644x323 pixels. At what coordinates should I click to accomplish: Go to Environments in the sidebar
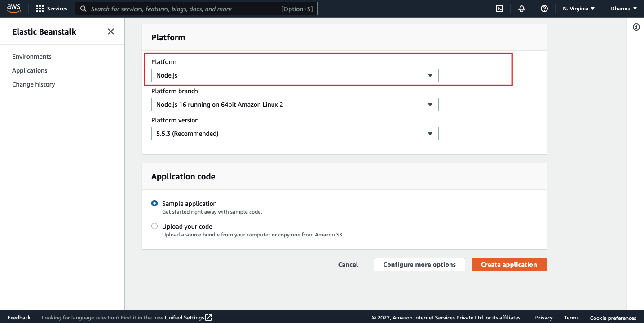pos(32,57)
